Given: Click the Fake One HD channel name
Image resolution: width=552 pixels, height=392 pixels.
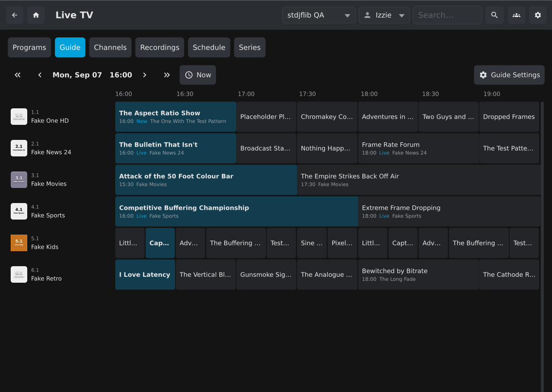Looking at the screenshot, I should point(50,120).
